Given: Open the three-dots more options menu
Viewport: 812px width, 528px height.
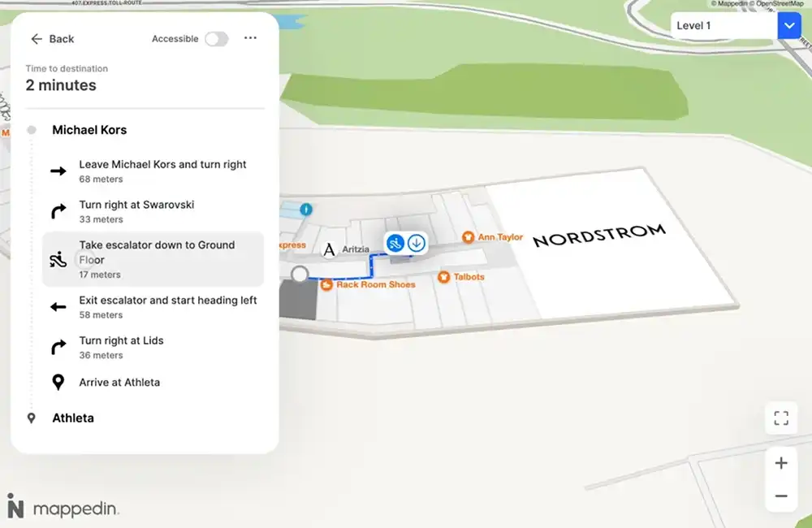Looking at the screenshot, I should click(x=250, y=38).
